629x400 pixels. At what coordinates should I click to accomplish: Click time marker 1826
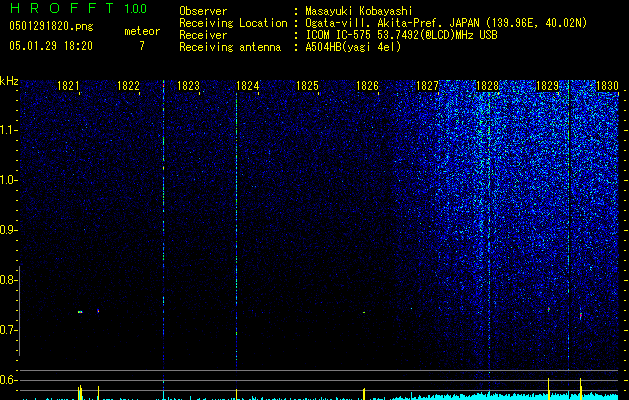367,86
